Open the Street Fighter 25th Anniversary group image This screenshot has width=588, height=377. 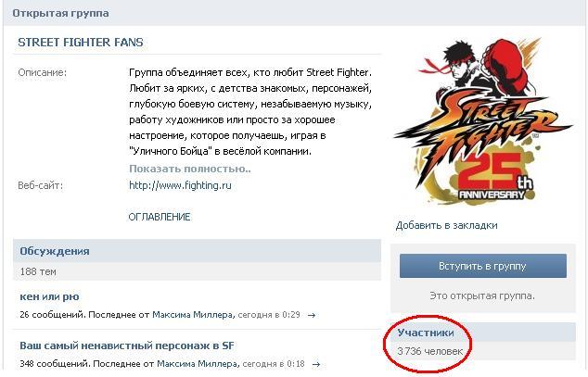(482, 121)
